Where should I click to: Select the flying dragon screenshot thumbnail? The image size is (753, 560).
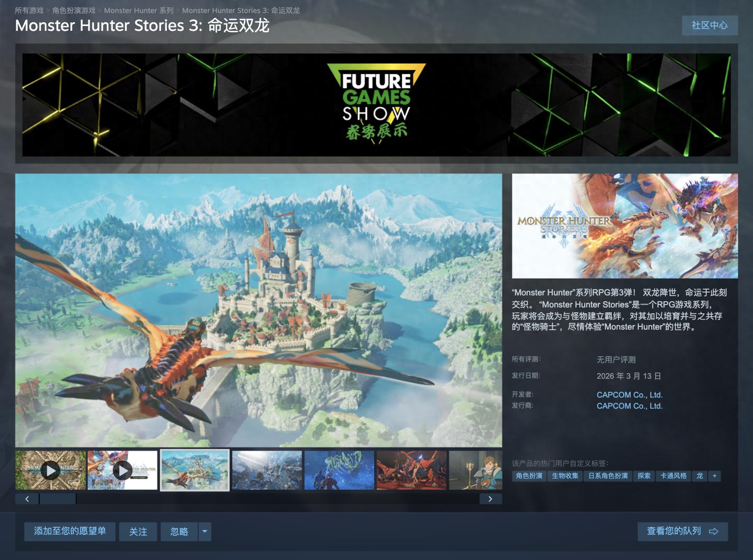coord(194,470)
